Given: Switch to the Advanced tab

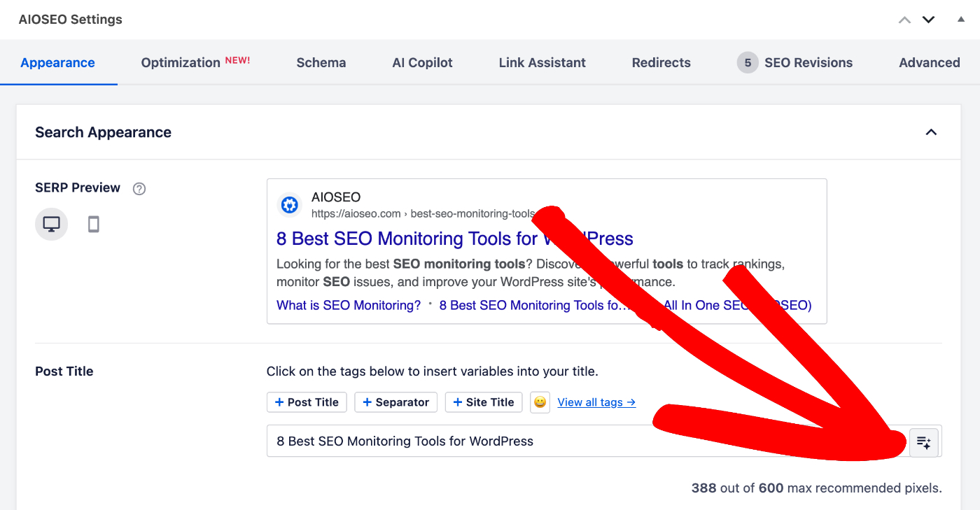Looking at the screenshot, I should click(930, 63).
